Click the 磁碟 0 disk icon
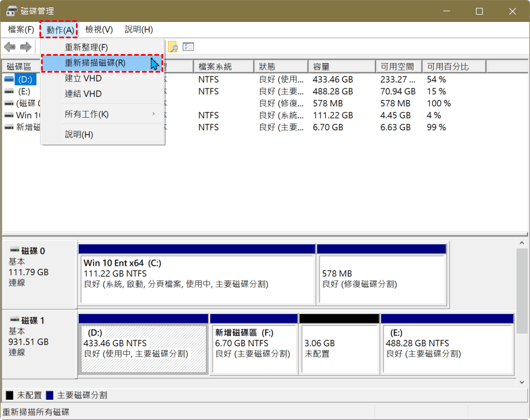Image resolution: width=530 pixels, height=420 pixels. (x=15, y=250)
